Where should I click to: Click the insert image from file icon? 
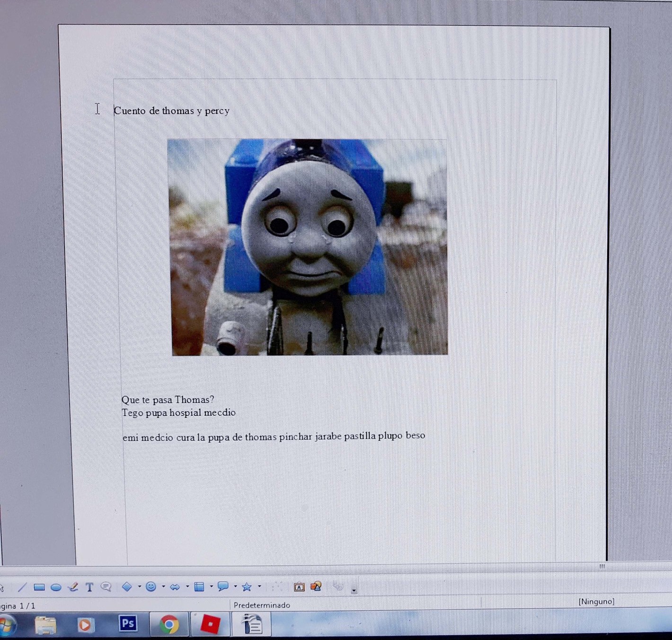316,587
